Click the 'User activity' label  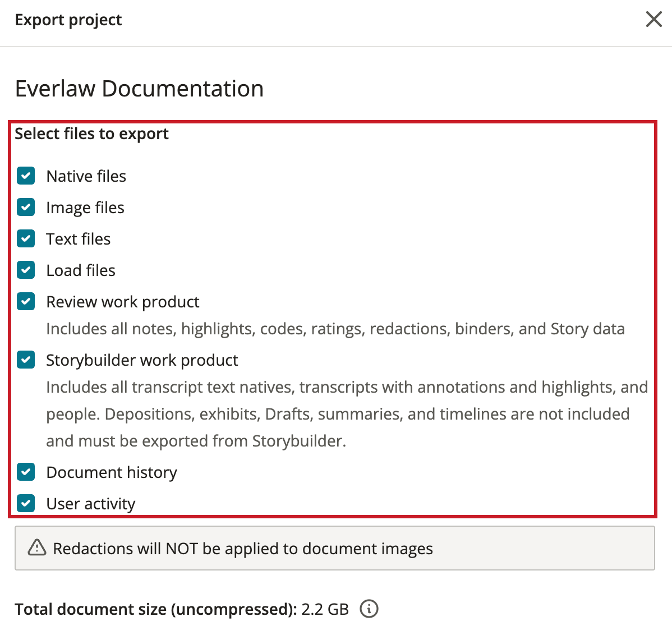click(x=91, y=504)
